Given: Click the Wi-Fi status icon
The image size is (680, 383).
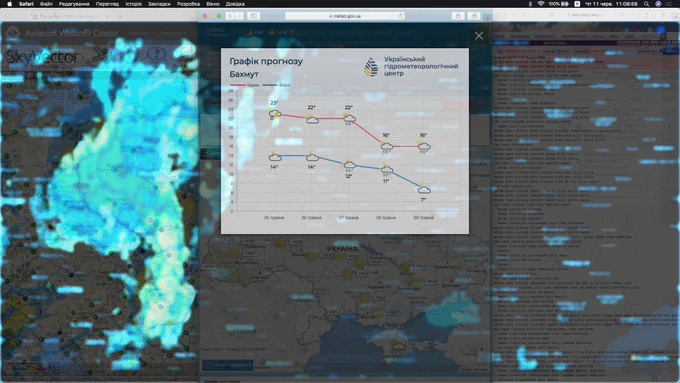Looking at the screenshot, I should (540, 4).
